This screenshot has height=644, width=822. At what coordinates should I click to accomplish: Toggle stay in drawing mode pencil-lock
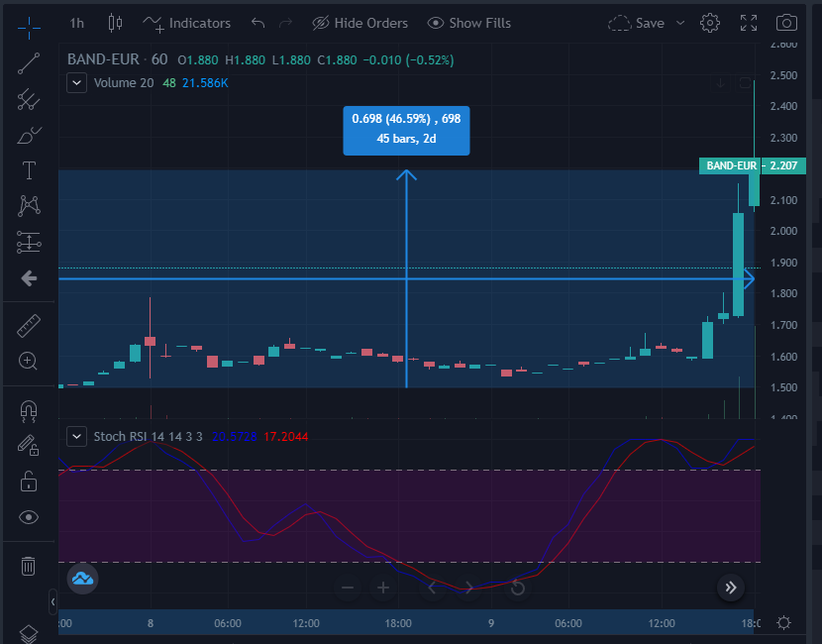[28, 445]
